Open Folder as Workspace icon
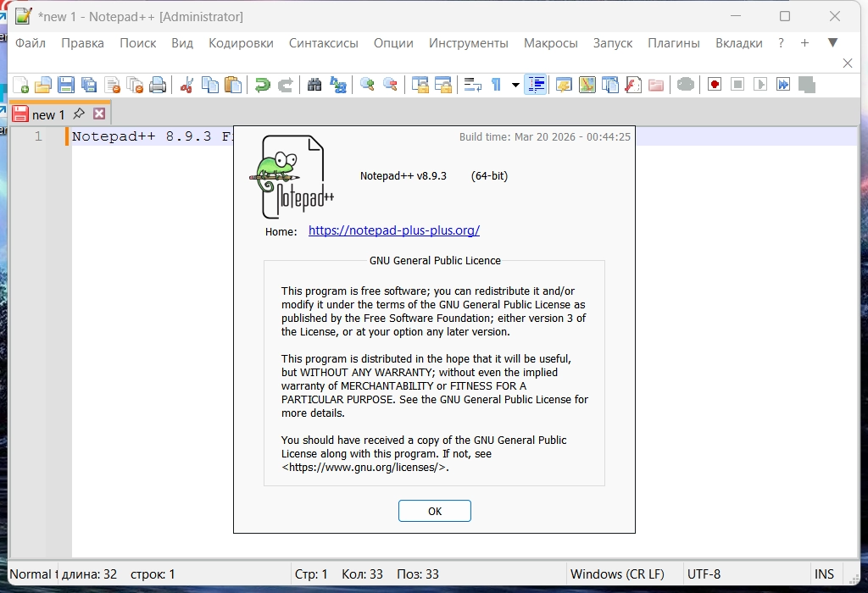Viewport: 868px width, 593px height. pos(656,85)
